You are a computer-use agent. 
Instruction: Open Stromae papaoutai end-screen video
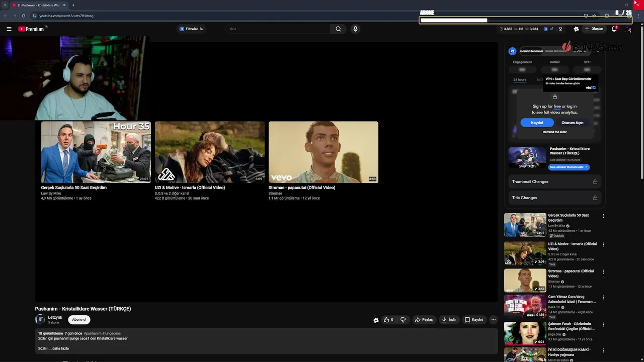tap(324, 152)
